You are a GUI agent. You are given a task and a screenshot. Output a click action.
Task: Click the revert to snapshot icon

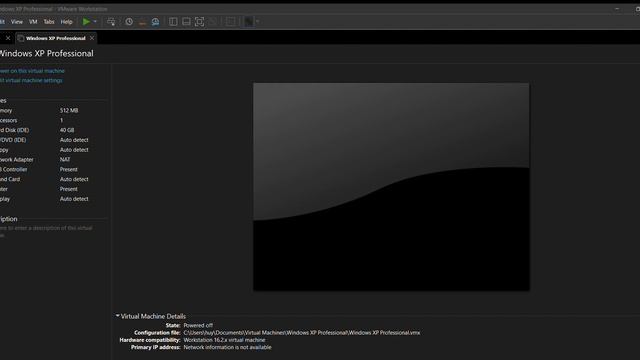[142, 22]
